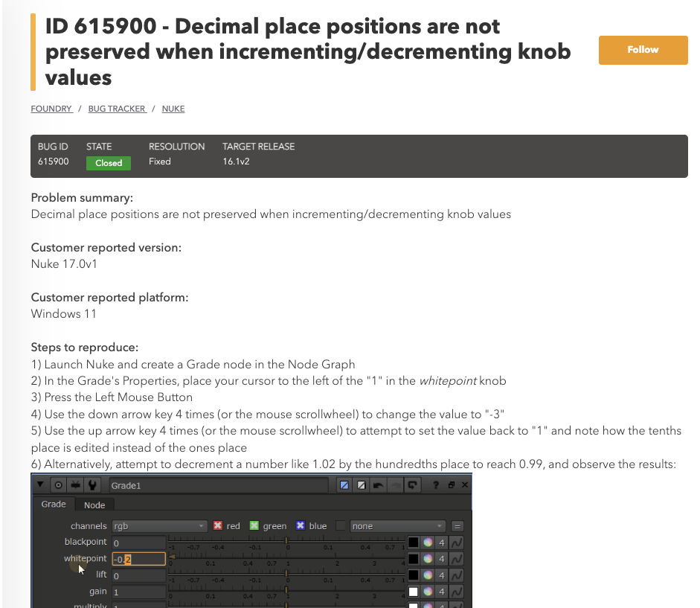Screen dimensions: 700x608
Task: Click the lift slider handle
Action: point(286,573)
